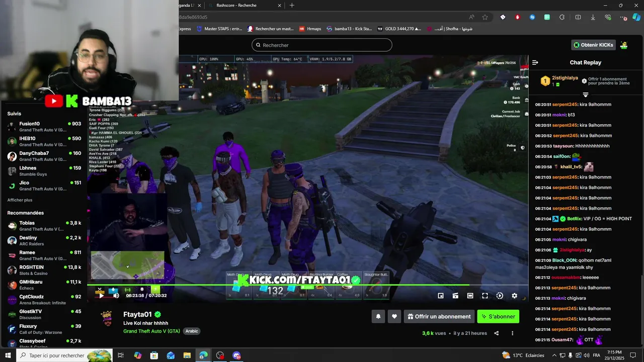
Task: Open recommended channel Fluxury
Action: point(44,329)
